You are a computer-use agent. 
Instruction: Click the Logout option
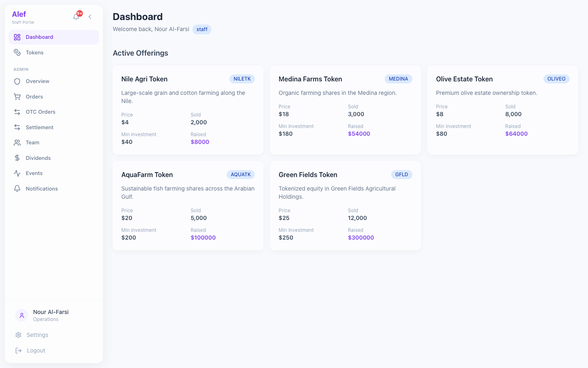pyautogui.click(x=36, y=350)
